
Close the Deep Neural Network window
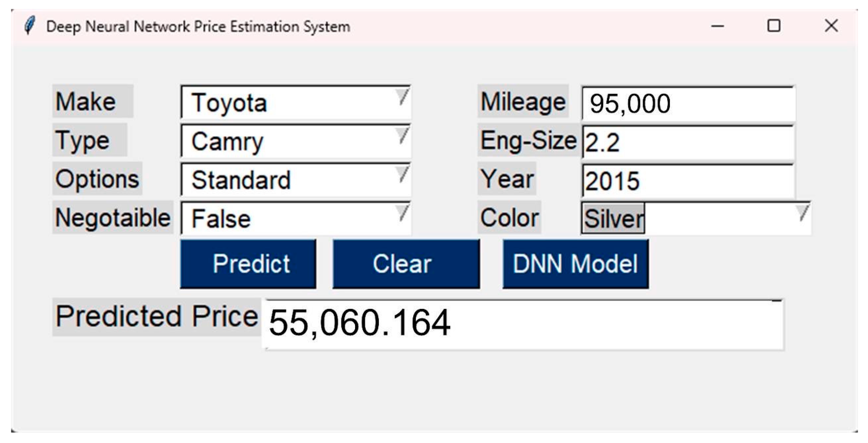(831, 26)
